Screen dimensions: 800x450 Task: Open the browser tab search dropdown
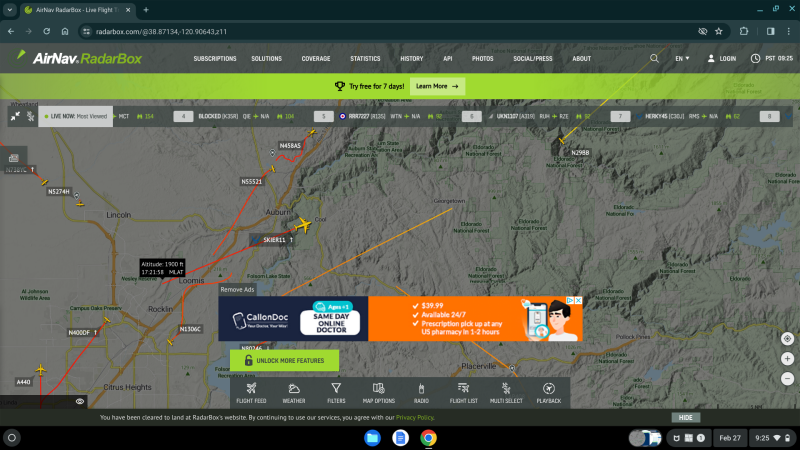tap(10, 10)
